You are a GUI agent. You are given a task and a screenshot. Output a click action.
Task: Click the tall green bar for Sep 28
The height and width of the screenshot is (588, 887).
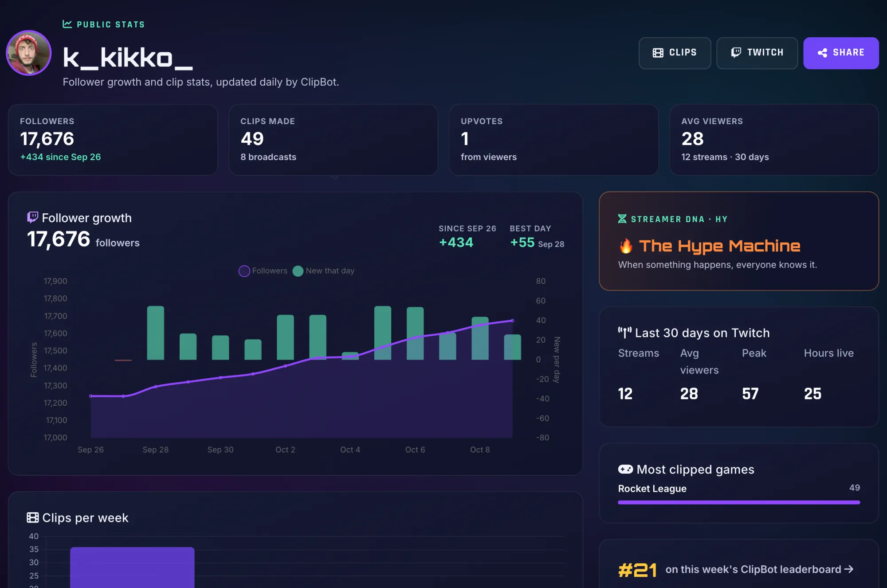(x=156, y=333)
